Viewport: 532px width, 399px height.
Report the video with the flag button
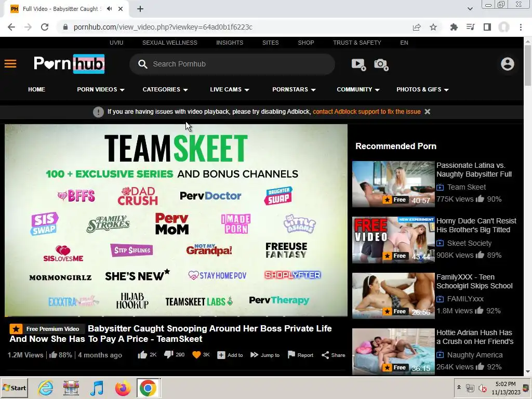click(300, 355)
